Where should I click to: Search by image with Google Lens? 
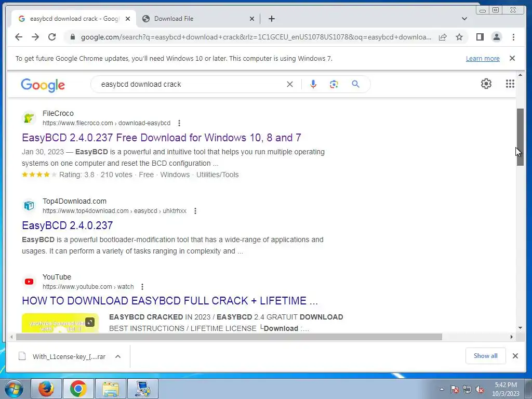pos(334,84)
